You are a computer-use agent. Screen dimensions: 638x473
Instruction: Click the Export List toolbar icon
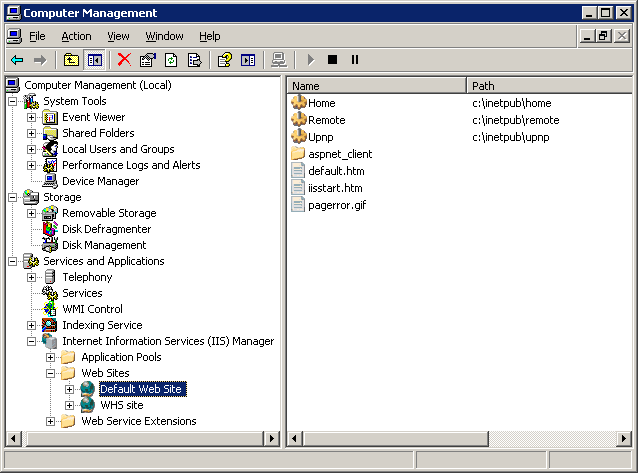click(x=194, y=60)
